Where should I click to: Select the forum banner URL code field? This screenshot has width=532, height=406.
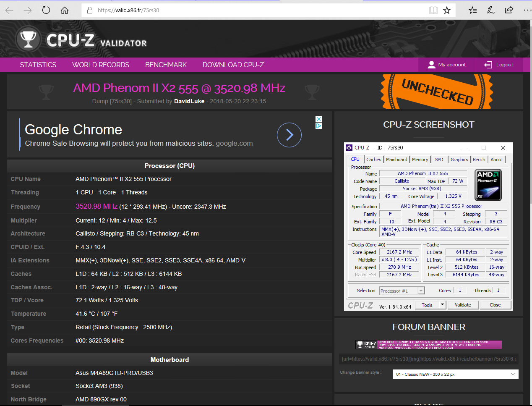[429, 359]
